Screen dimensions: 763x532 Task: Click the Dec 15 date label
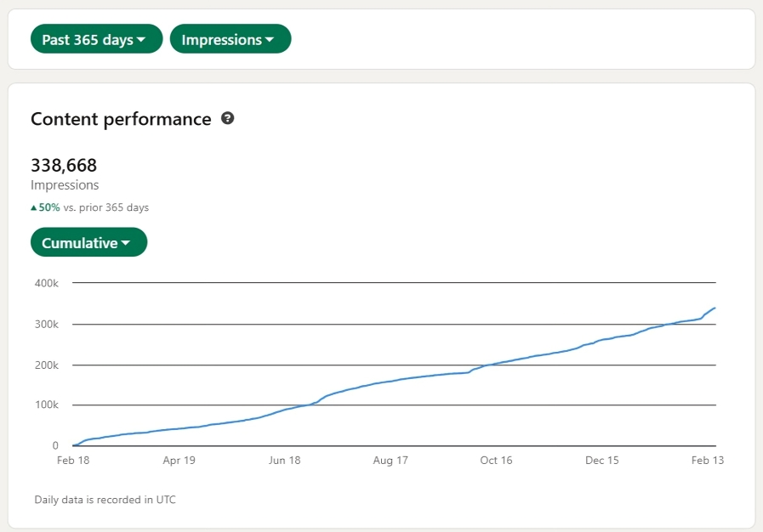coord(601,461)
